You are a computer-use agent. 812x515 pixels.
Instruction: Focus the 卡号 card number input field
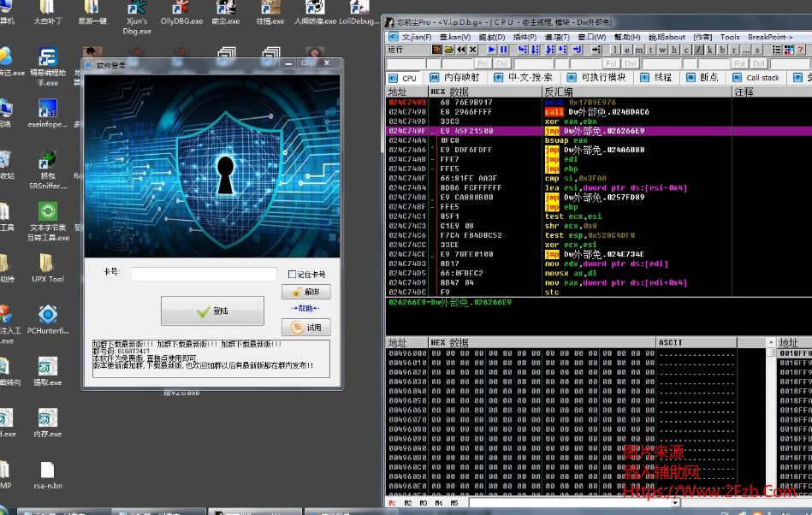tap(204, 274)
